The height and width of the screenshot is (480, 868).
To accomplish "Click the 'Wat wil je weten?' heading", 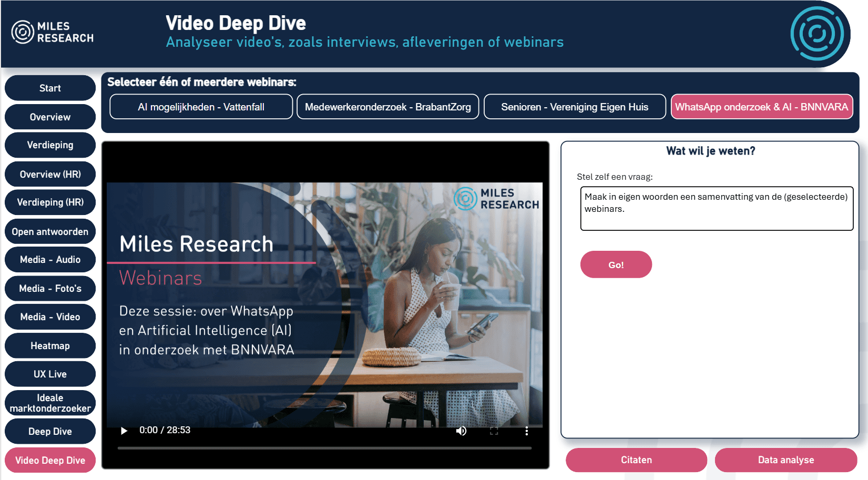I will tap(710, 151).
